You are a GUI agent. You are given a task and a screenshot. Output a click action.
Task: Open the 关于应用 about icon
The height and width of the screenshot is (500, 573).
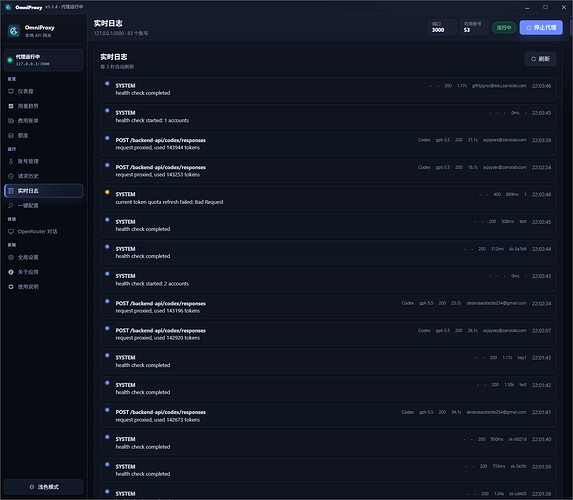(x=11, y=272)
